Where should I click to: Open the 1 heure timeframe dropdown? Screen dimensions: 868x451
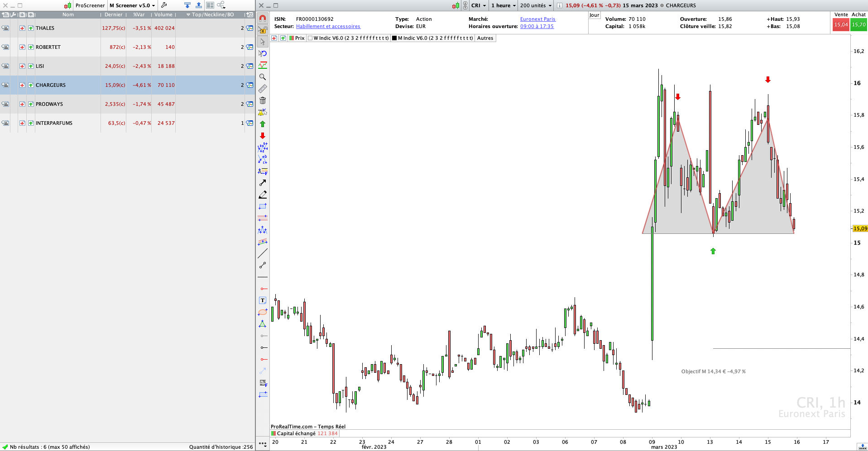504,5
